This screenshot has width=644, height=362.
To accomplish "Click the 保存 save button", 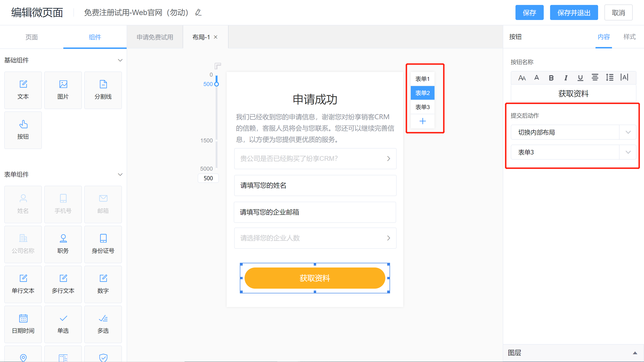I will 529,12.
